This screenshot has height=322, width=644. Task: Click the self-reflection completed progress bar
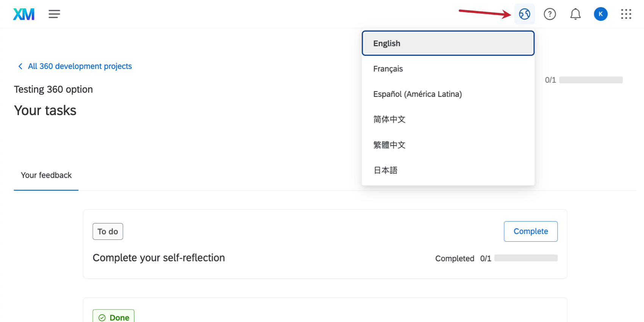point(526,258)
